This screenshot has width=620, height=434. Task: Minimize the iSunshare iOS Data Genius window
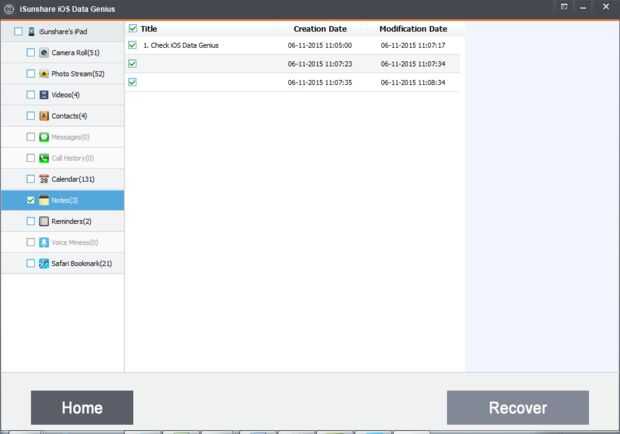tap(583, 7)
